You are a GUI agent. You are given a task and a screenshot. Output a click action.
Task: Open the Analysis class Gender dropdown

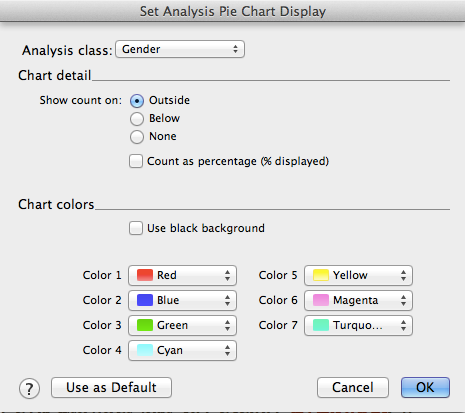coord(180,49)
